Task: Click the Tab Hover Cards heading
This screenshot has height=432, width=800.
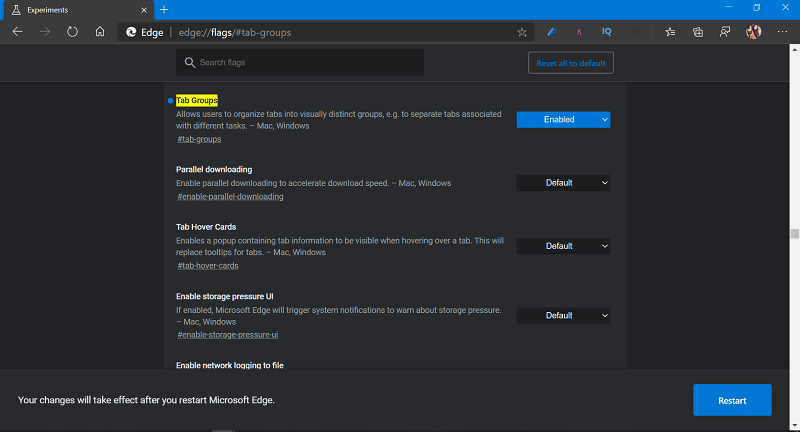Action: pyautogui.click(x=206, y=226)
